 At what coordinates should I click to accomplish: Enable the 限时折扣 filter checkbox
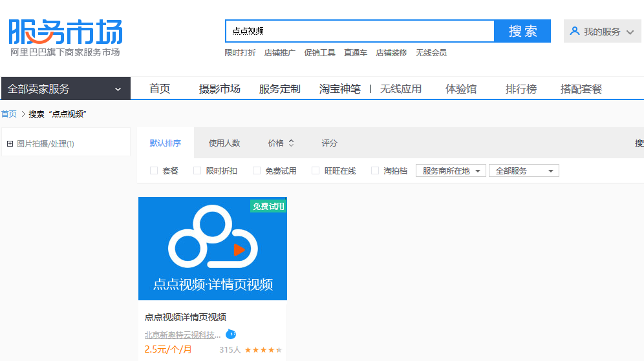(197, 170)
